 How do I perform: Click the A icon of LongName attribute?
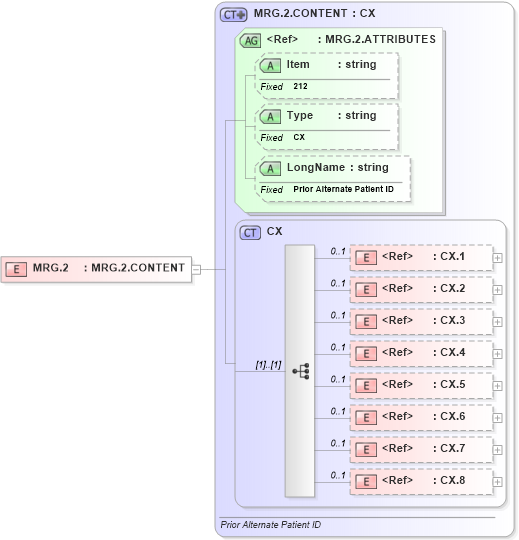[270, 169]
